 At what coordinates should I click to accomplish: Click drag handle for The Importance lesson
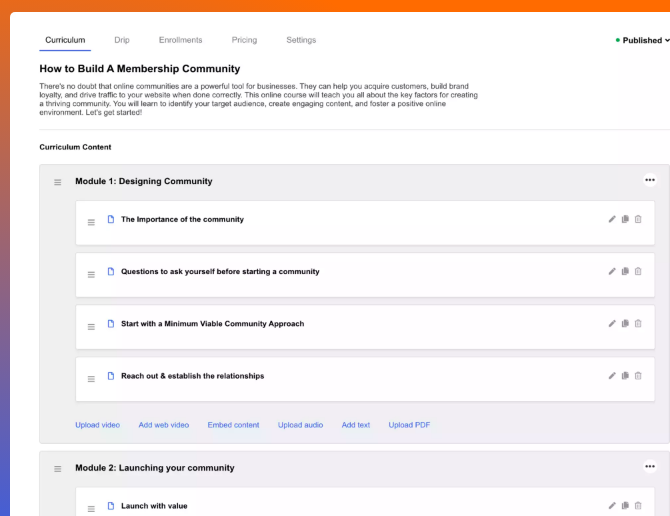(91, 221)
